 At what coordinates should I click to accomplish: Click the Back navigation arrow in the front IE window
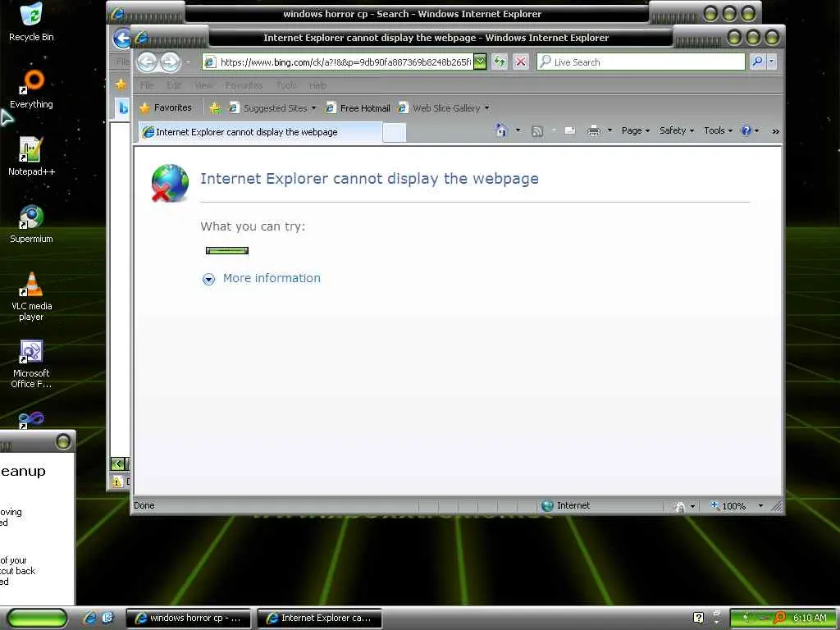(148, 62)
